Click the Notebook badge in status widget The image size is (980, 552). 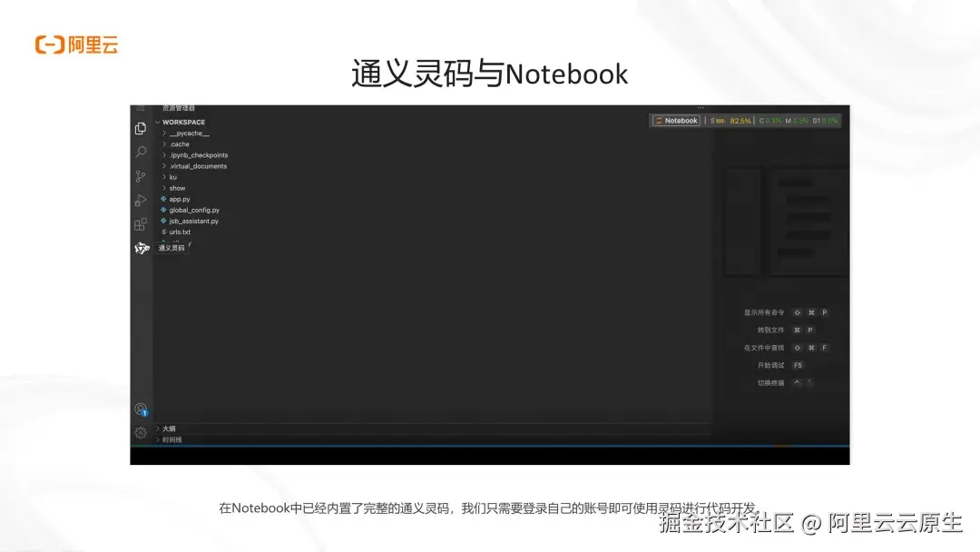676,121
